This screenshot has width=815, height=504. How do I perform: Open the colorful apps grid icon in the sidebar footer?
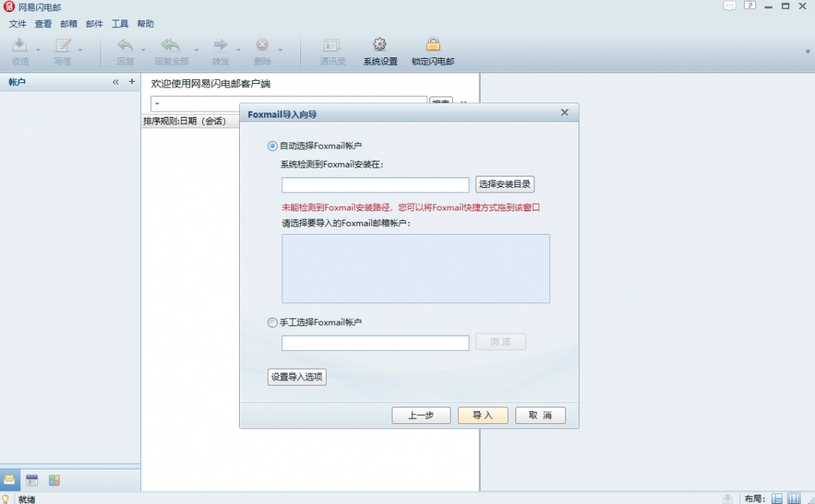[54, 480]
